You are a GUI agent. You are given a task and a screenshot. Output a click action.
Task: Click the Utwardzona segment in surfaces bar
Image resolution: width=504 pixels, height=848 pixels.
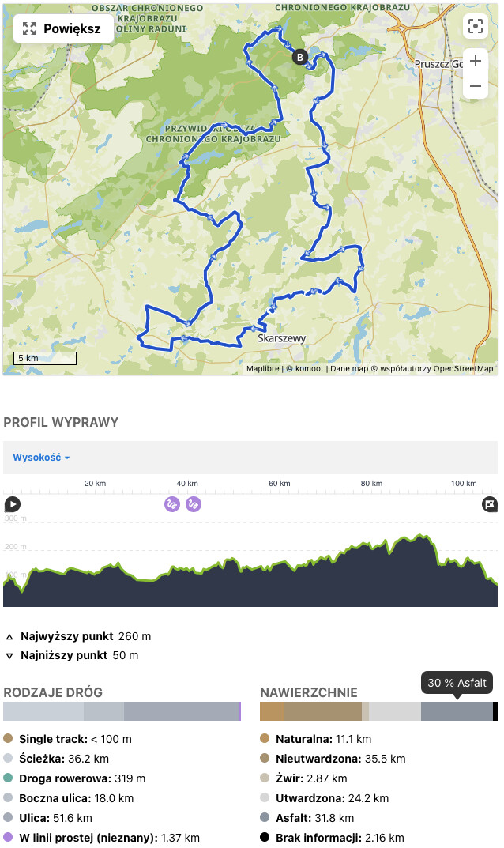coord(395,711)
